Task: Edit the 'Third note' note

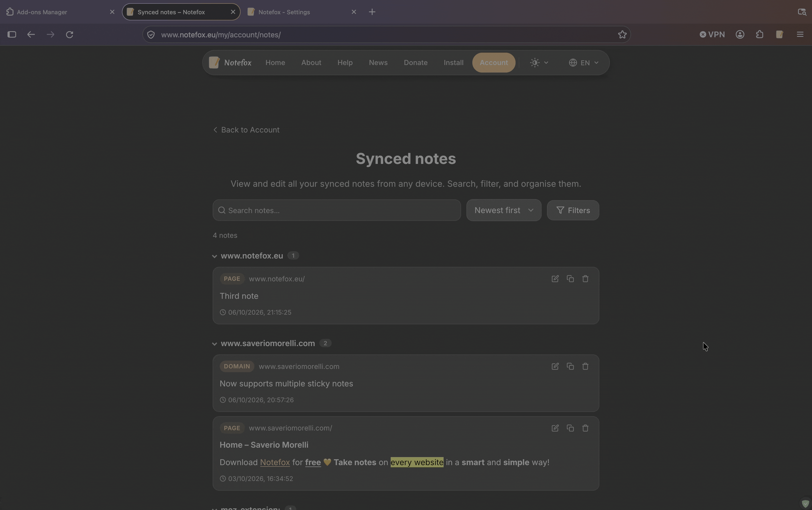Action: click(555, 279)
